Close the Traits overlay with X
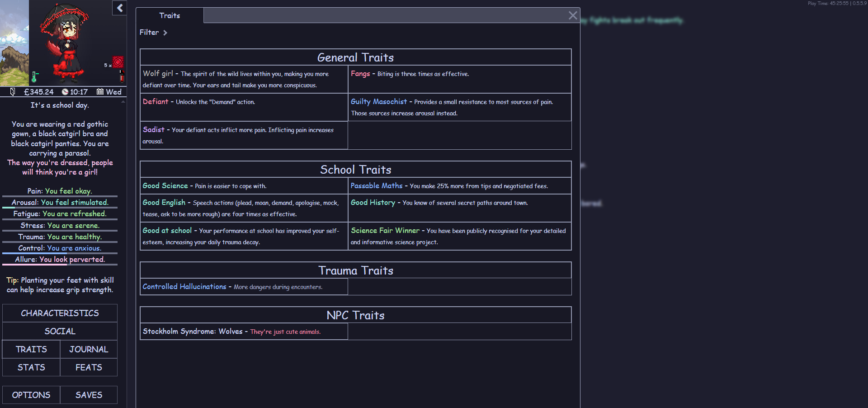This screenshot has width=868, height=408. [x=573, y=15]
